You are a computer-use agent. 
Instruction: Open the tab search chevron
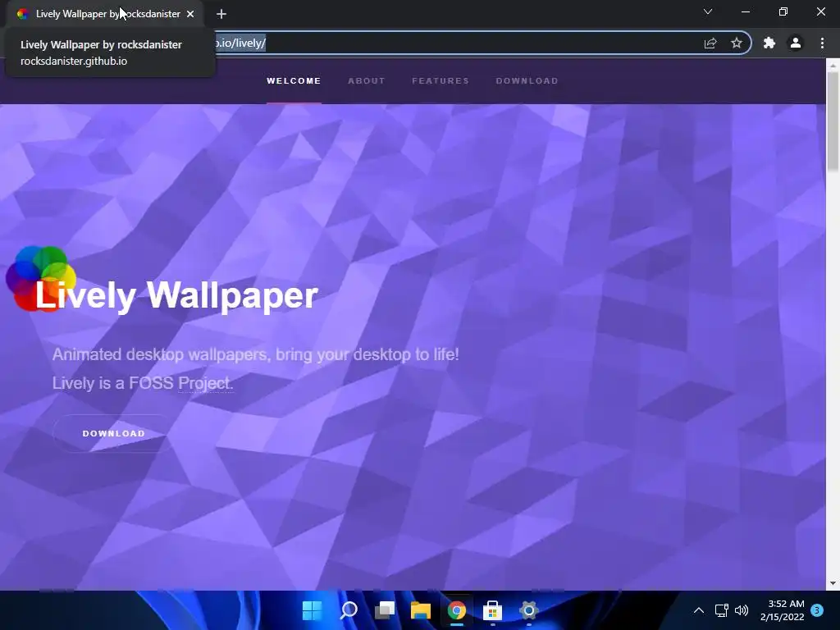tap(708, 11)
